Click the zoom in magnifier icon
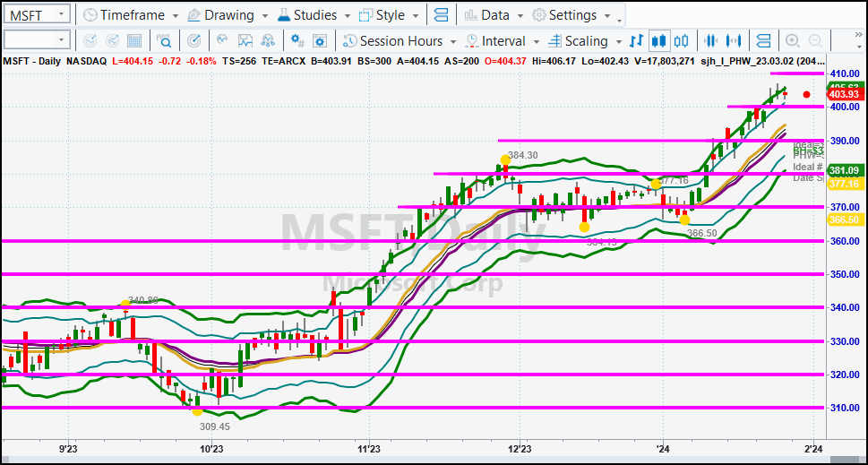 point(793,40)
